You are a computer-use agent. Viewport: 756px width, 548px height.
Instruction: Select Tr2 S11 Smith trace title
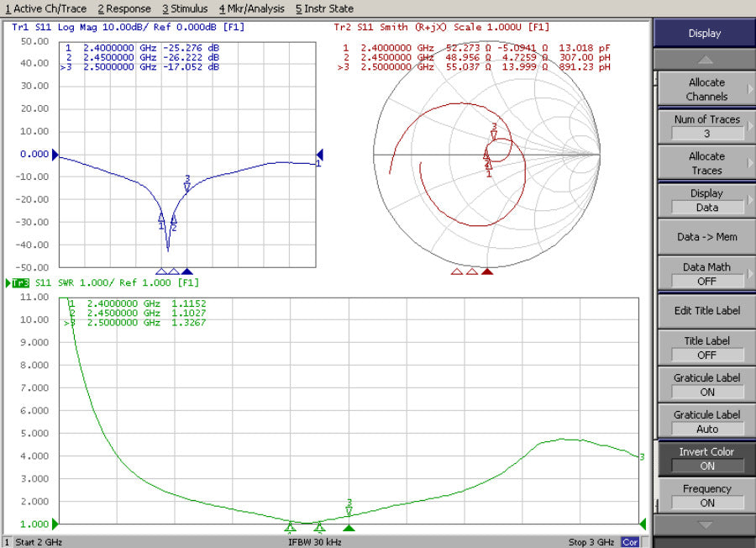pyautogui.click(x=441, y=27)
